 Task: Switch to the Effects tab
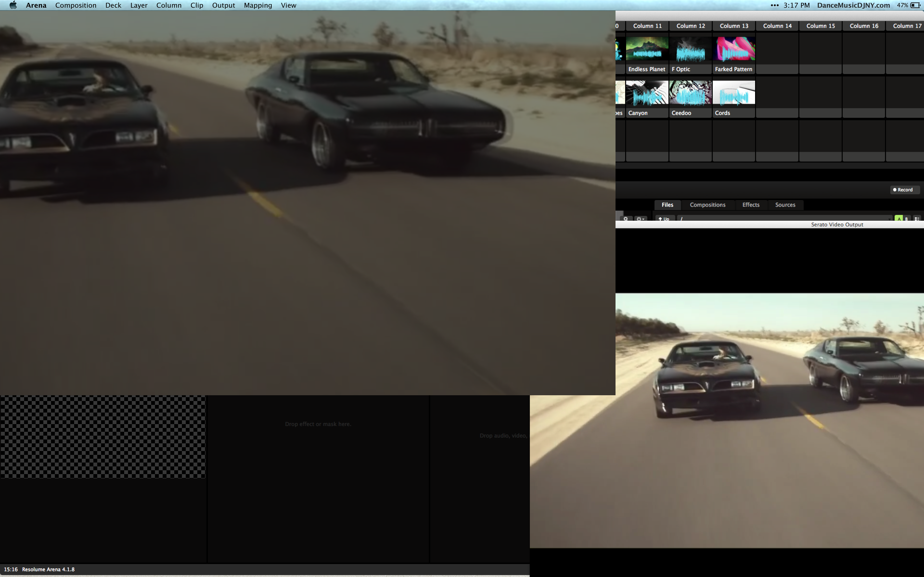(x=750, y=205)
